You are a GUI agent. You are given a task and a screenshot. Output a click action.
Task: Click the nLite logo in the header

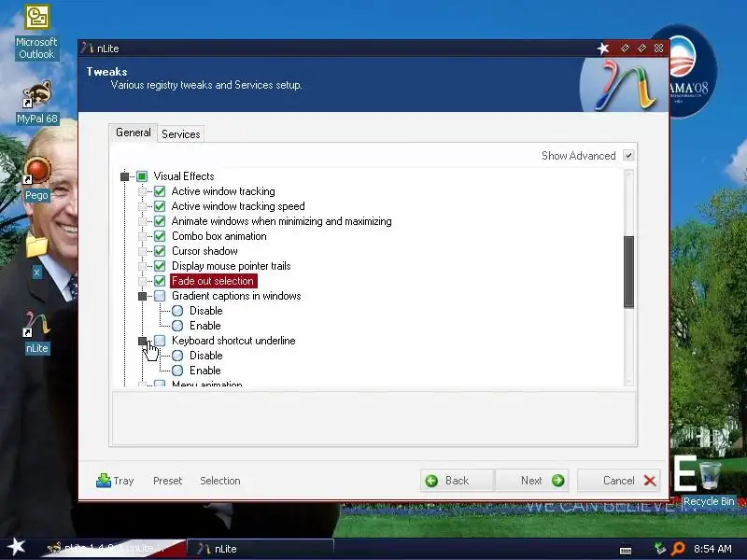point(624,85)
